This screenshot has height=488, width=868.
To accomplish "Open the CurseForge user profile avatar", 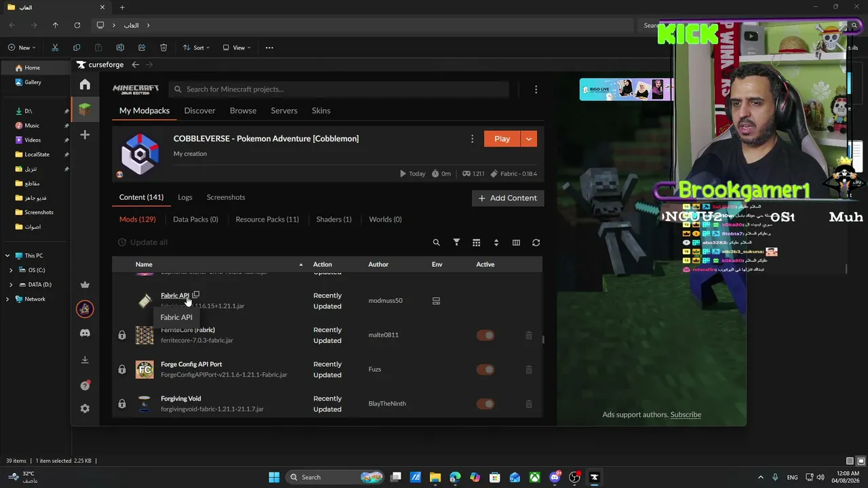I will 85,309.
